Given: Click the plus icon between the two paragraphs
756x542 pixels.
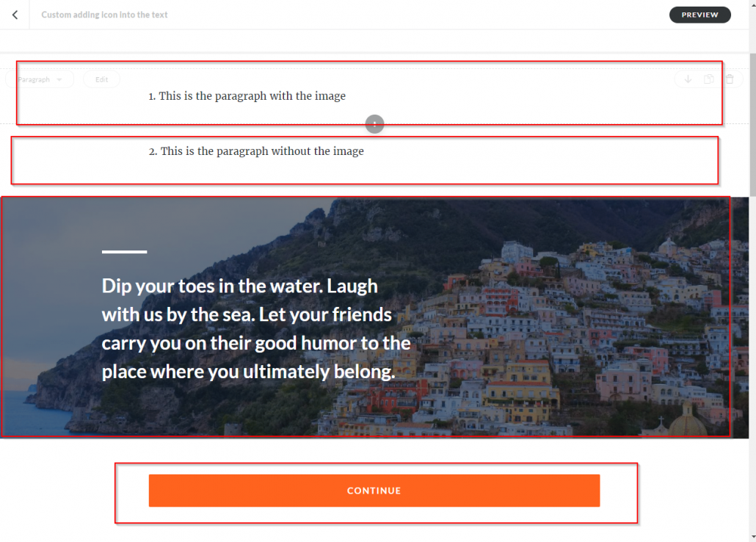Looking at the screenshot, I should click(374, 123).
